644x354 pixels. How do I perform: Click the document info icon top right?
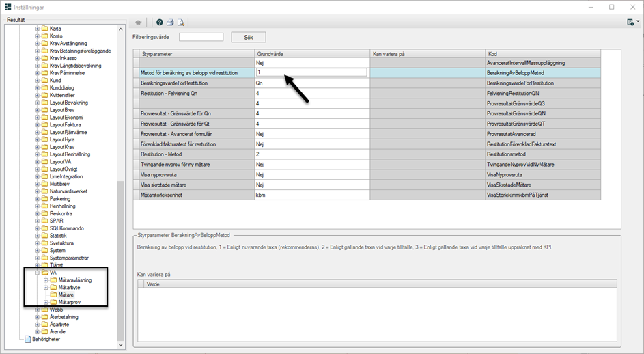(x=630, y=22)
